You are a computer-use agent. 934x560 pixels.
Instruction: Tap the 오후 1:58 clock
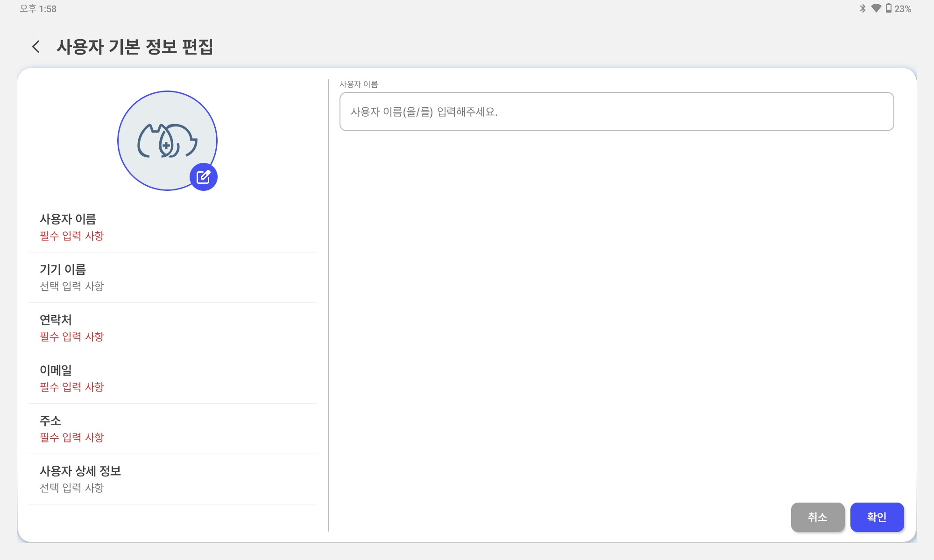click(x=38, y=9)
